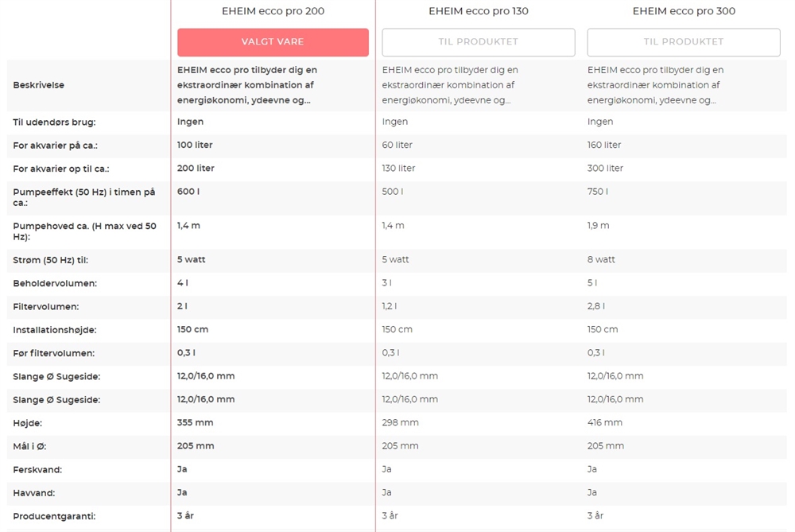Open the EHEIM ecco pro 130 product button

[x=478, y=42]
